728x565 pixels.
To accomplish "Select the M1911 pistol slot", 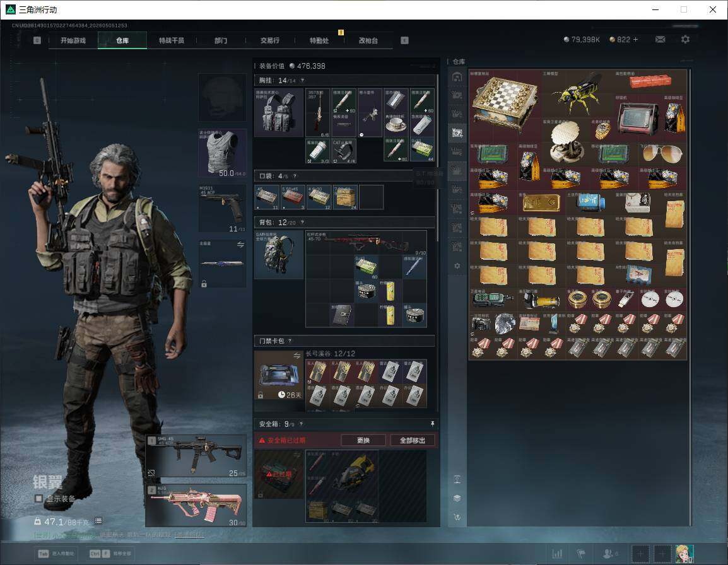I will pos(223,209).
